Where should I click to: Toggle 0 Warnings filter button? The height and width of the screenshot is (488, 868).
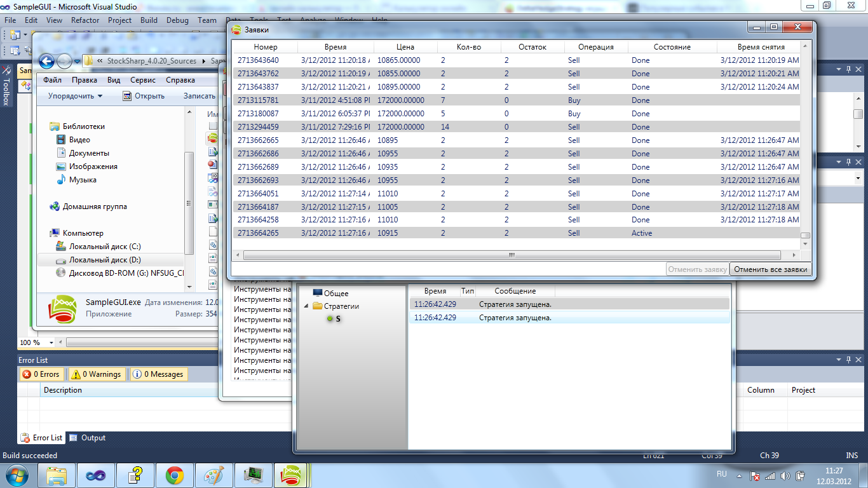click(x=97, y=374)
